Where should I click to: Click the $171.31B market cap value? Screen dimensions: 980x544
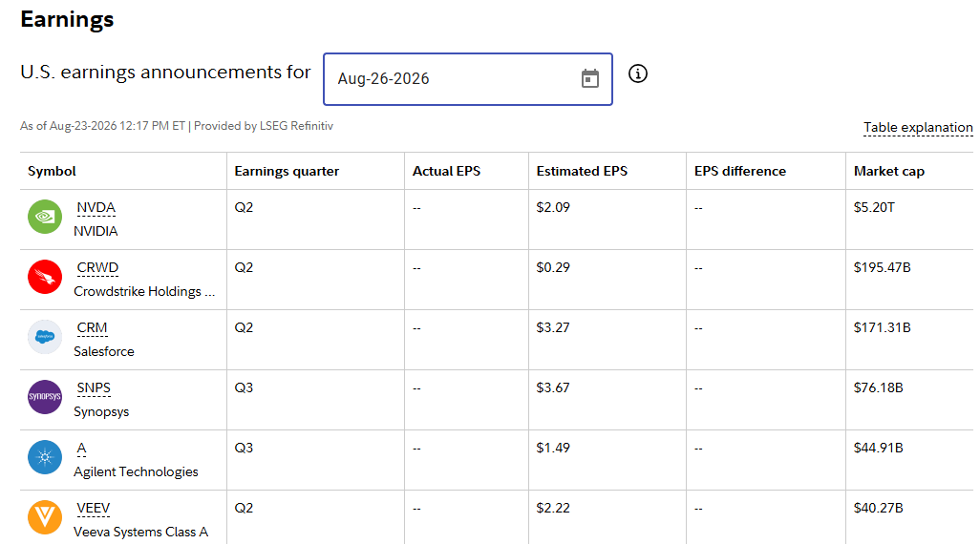click(882, 327)
